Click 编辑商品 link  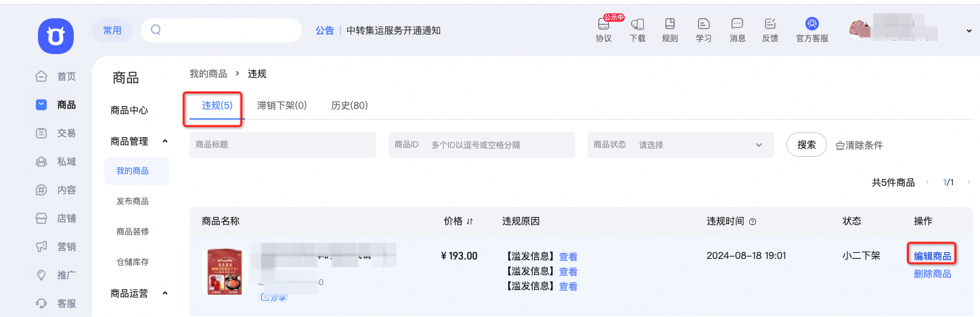tap(933, 255)
